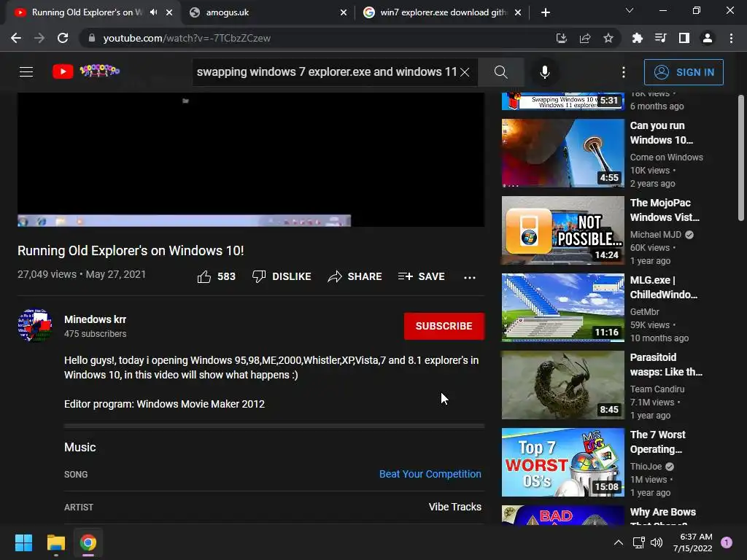
Task: Share the video
Action: coord(355,276)
